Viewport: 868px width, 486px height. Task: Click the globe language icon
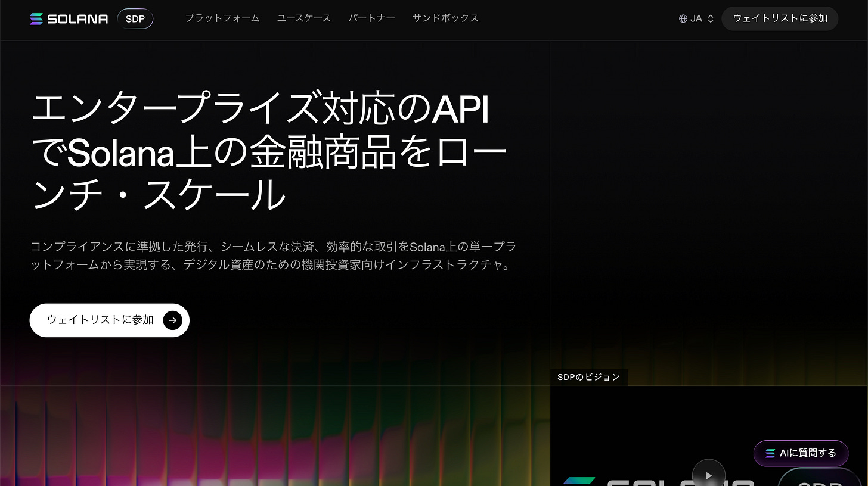[x=683, y=18]
